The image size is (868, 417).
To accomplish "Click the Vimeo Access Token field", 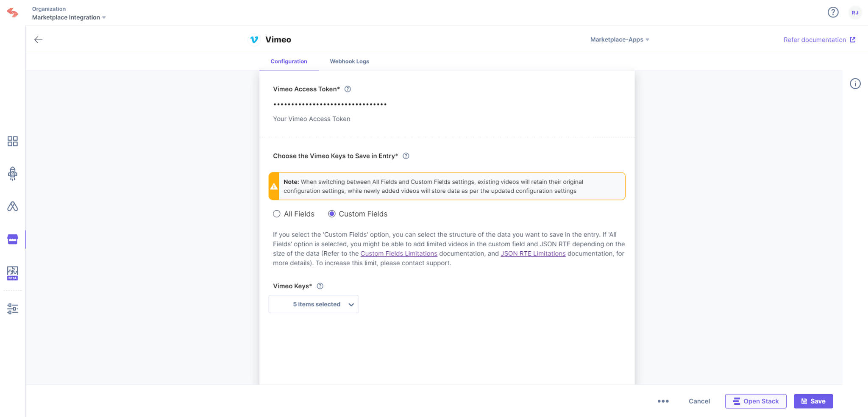I will point(447,104).
